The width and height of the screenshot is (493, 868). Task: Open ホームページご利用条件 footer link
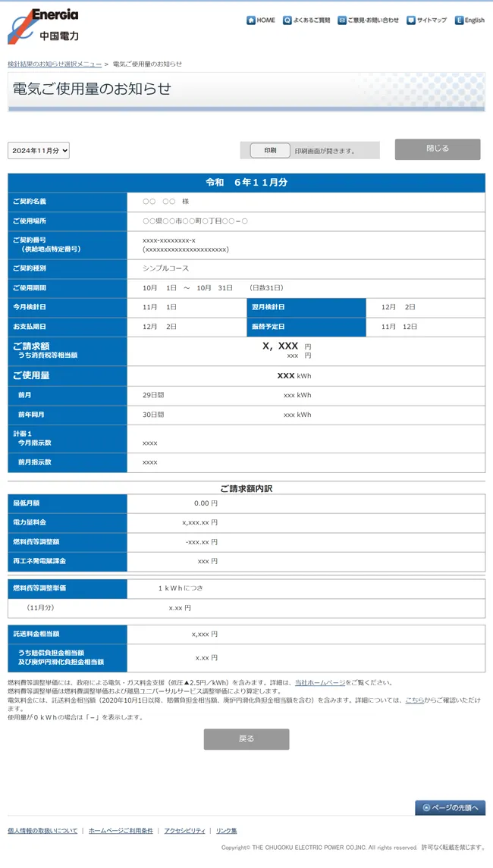(121, 831)
